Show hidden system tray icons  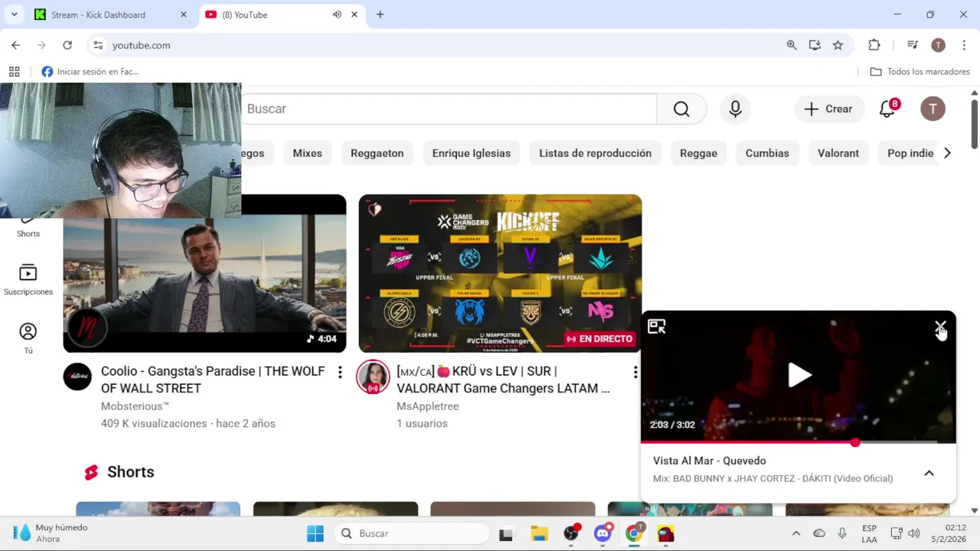tap(795, 533)
